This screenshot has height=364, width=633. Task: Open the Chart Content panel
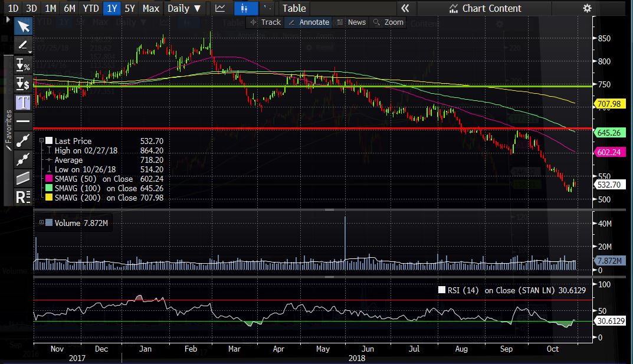[x=485, y=8]
